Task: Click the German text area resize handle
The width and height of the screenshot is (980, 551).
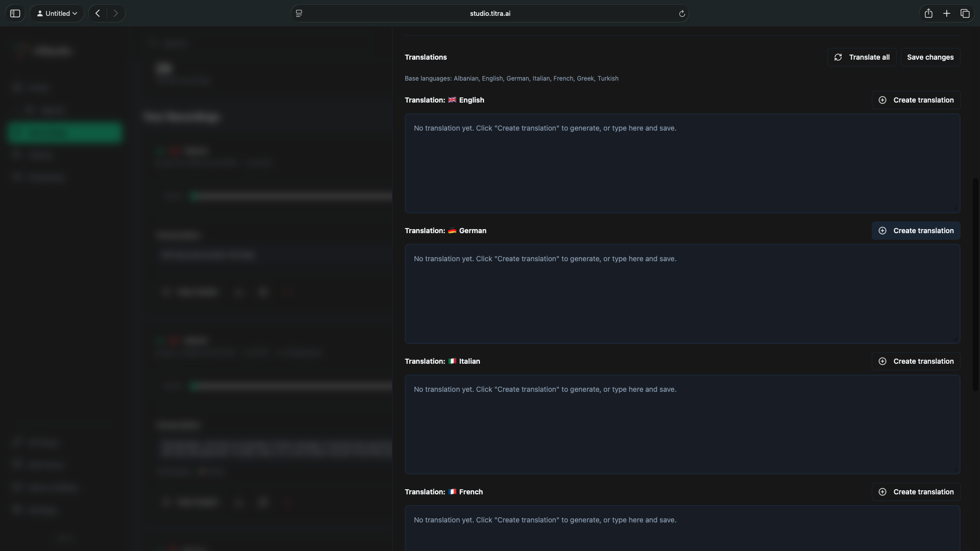Action: pyautogui.click(x=956, y=339)
